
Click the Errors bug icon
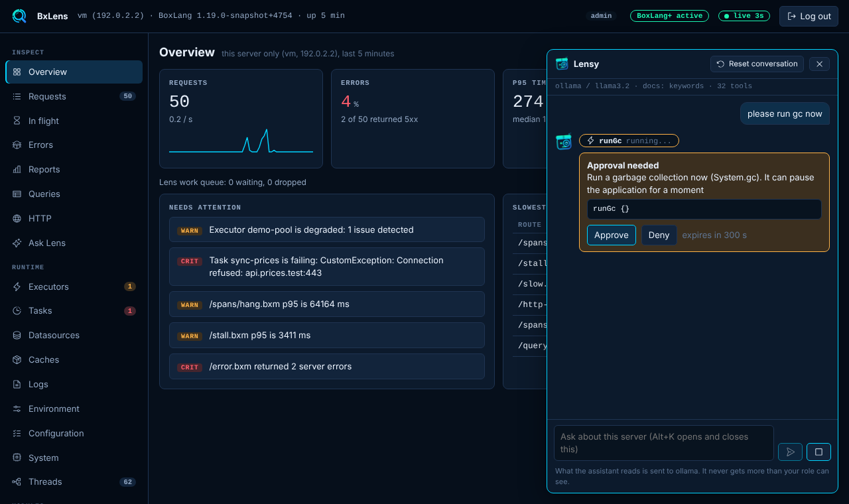point(17,145)
